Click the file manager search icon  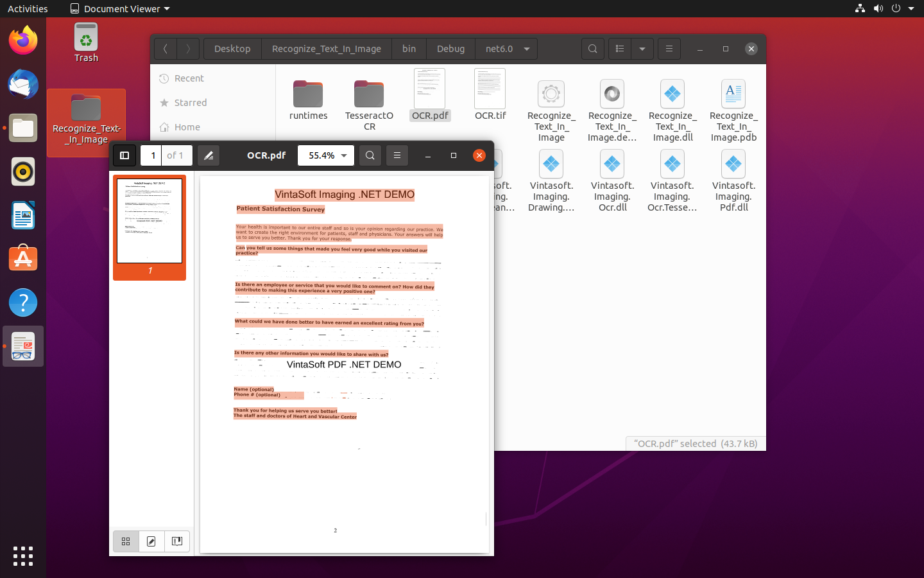point(593,49)
